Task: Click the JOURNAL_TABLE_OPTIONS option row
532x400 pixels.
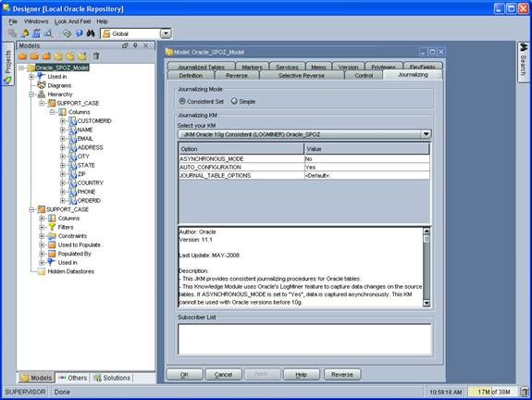Action: click(x=304, y=176)
